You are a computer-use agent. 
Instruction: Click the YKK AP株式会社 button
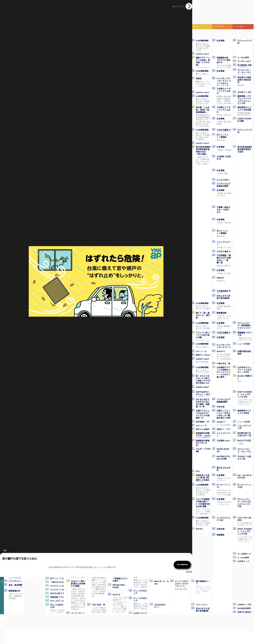coord(182,564)
